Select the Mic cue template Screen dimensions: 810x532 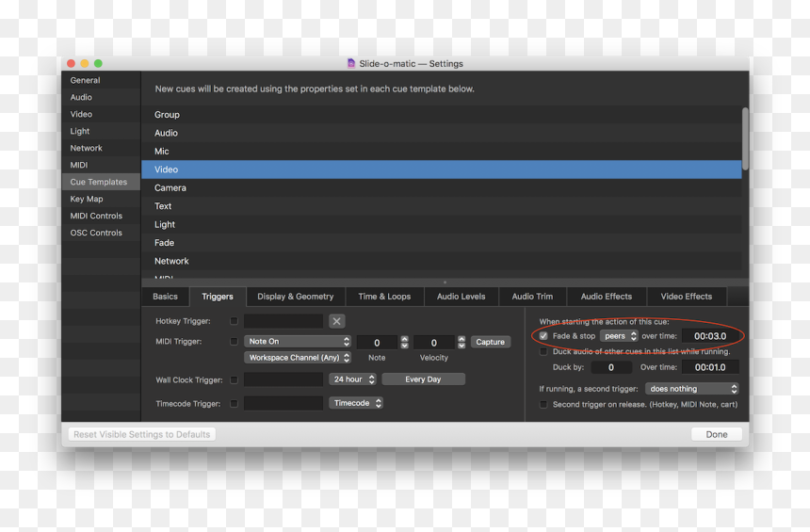pos(442,152)
